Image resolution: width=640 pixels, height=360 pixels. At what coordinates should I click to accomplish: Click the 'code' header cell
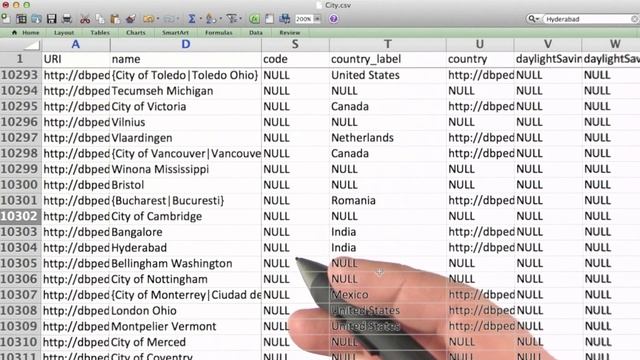click(x=295, y=59)
